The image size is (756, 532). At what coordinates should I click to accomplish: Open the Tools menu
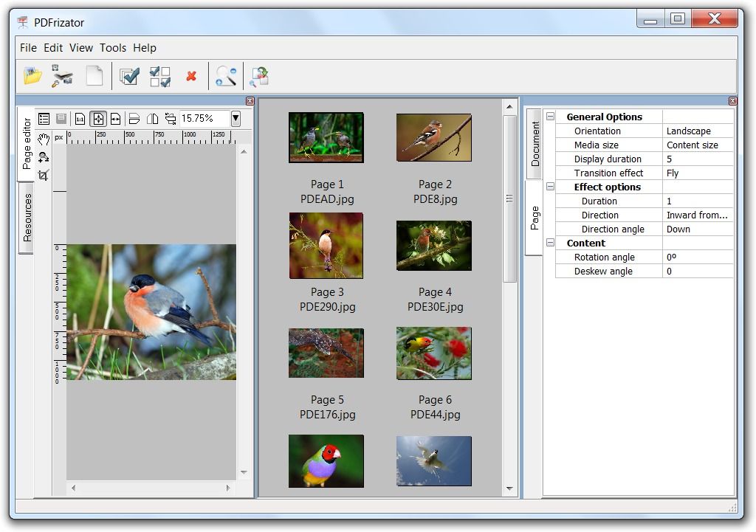tap(113, 48)
